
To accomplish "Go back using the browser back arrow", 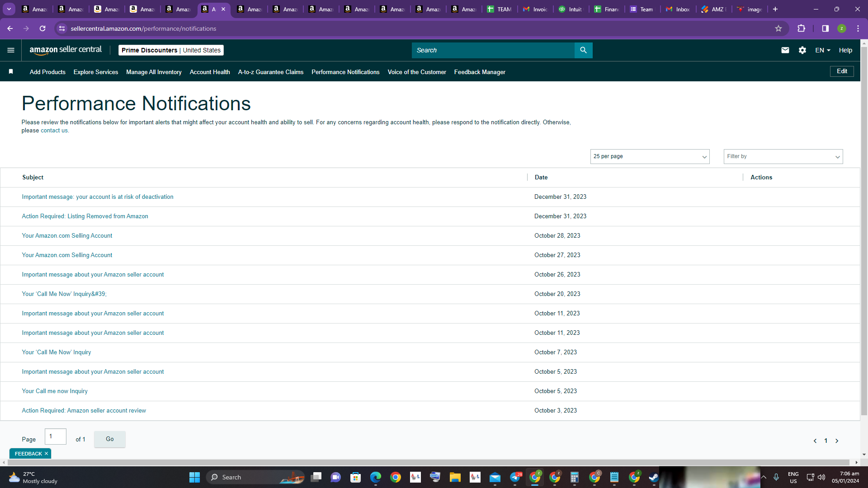I will pos(10,28).
